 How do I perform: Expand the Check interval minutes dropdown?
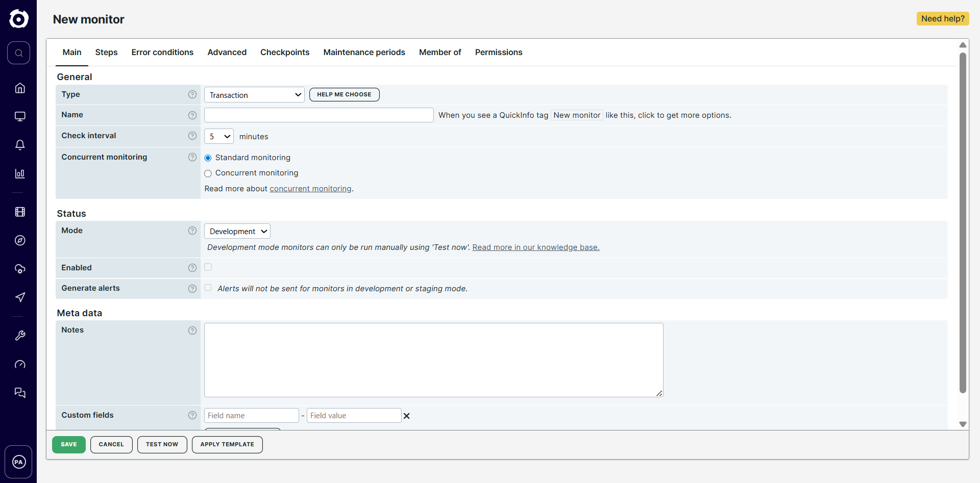[219, 136]
